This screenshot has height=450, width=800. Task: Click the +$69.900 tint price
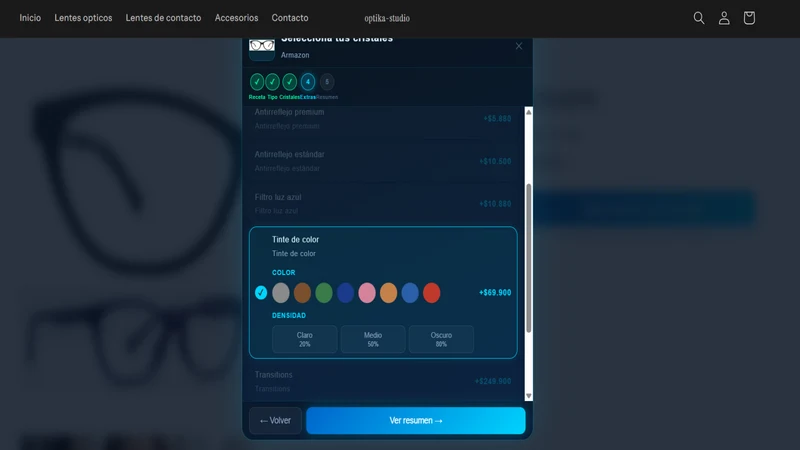[x=495, y=292]
